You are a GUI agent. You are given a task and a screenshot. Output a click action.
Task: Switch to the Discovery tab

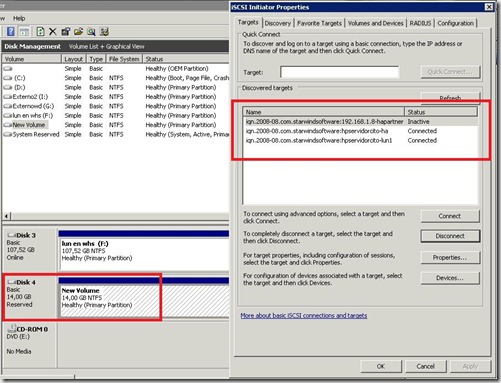click(x=278, y=23)
